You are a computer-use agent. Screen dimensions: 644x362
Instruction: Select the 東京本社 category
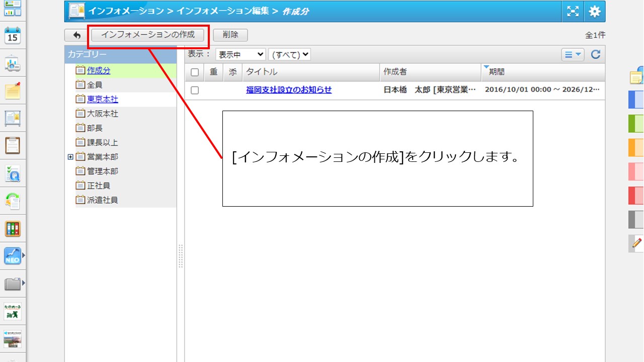click(x=103, y=100)
